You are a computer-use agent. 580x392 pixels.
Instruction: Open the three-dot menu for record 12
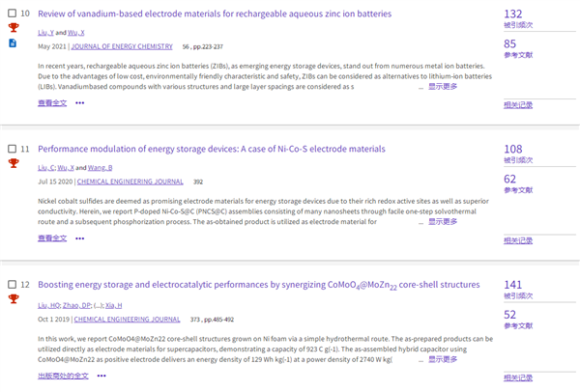coord(107,375)
